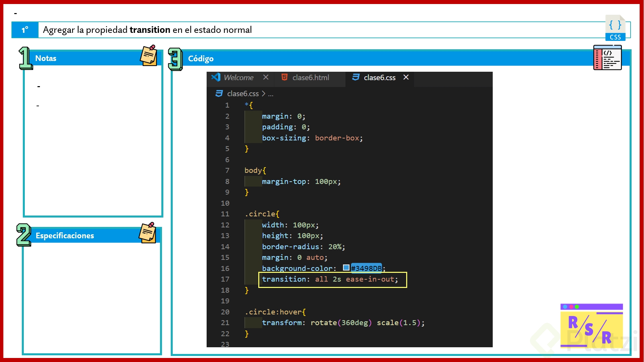Click the VS Code logo in Welcome tab
644x362 pixels.
[216, 77]
